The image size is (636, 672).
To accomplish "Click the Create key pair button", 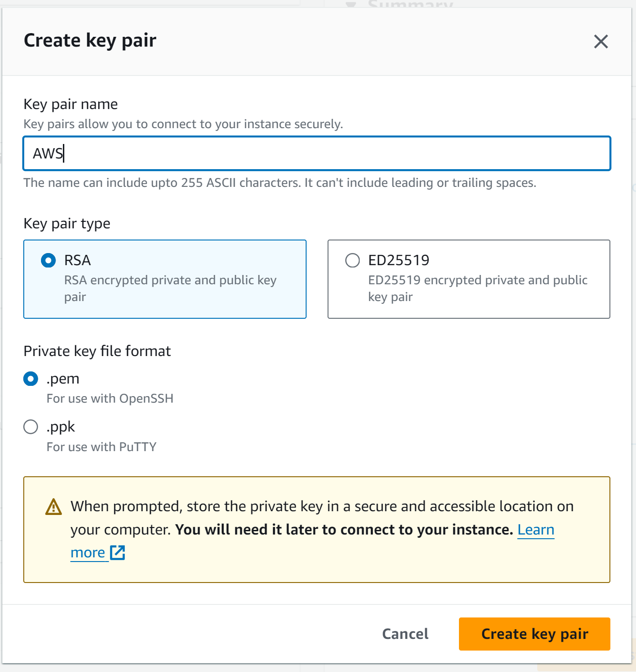I will (x=534, y=634).
